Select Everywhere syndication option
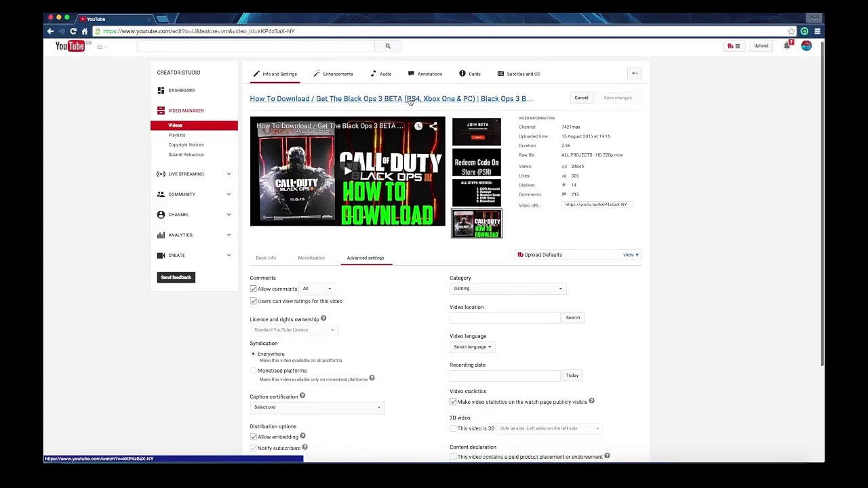 click(x=254, y=354)
